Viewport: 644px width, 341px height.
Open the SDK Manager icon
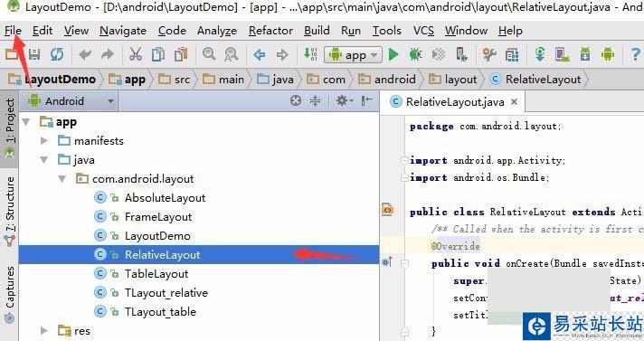(585, 54)
